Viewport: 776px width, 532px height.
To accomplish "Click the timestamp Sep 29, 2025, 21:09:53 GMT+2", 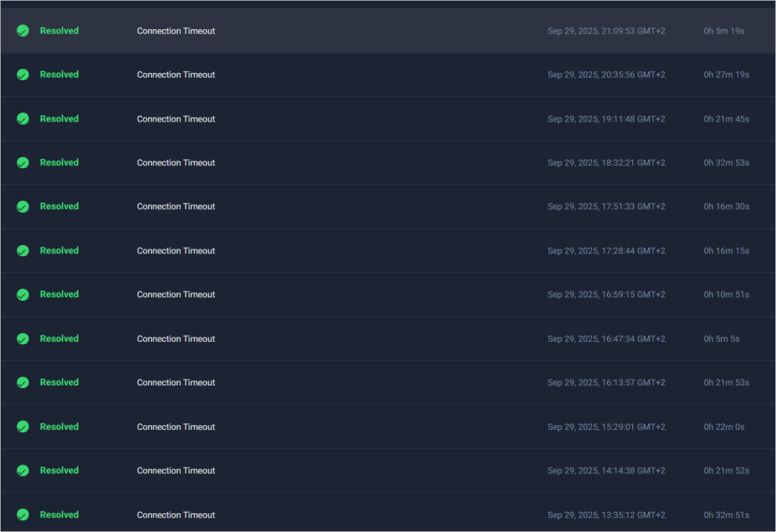I will pyautogui.click(x=606, y=31).
